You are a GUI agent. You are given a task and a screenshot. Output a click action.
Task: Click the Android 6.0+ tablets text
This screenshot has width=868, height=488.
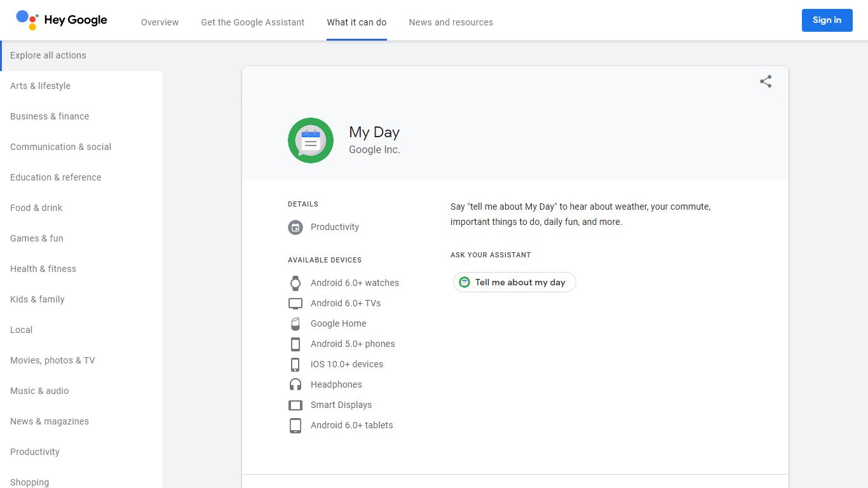[352, 425]
